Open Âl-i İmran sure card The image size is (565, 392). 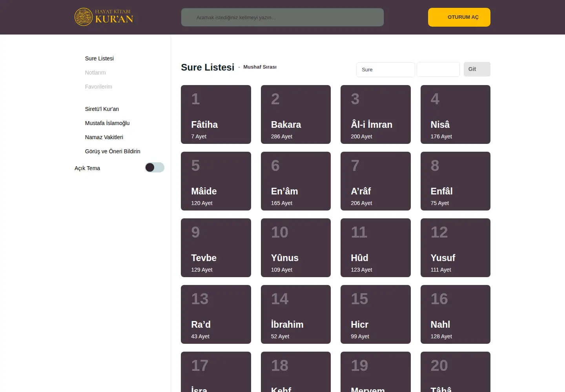click(x=375, y=114)
